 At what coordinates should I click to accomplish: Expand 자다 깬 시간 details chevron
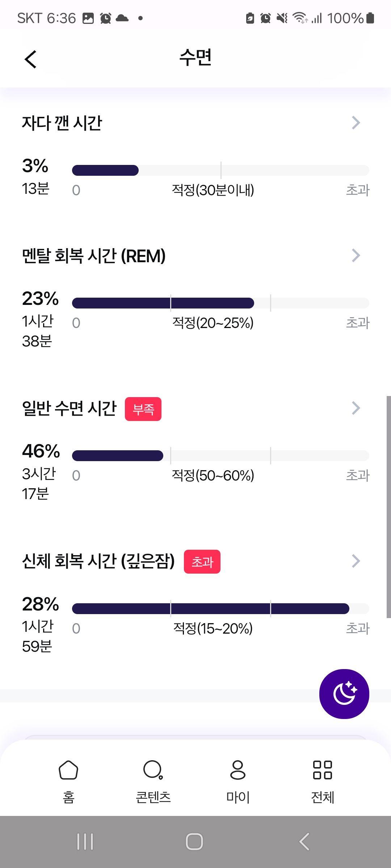(x=356, y=123)
